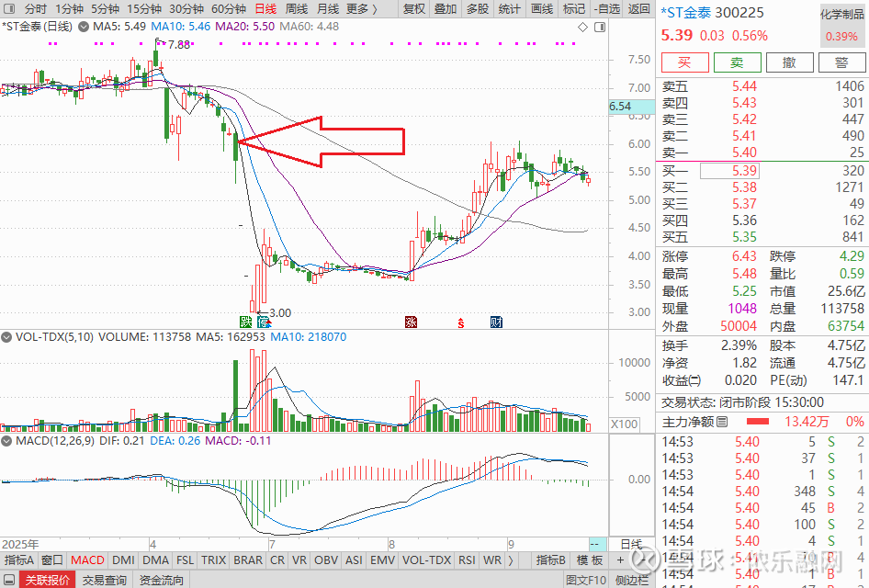Select the VOL-TDX indicator tab
Image resolution: width=869 pixels, height=588 pixels.
[x=427, y=560]
